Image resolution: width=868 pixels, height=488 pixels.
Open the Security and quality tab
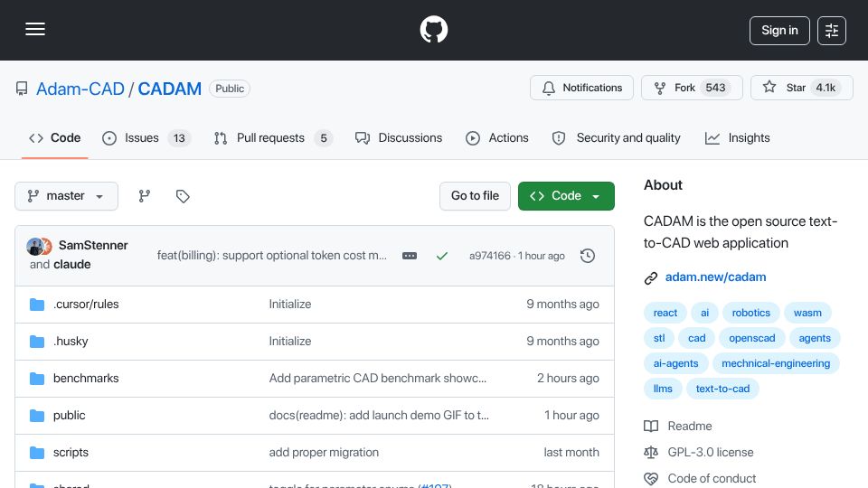tap(616, 137)
